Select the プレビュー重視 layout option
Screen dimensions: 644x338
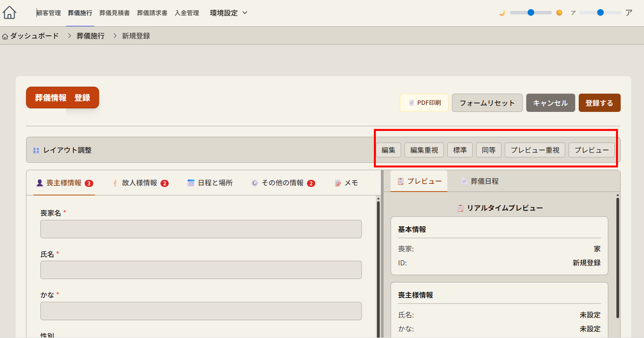[x=535, y=150]
